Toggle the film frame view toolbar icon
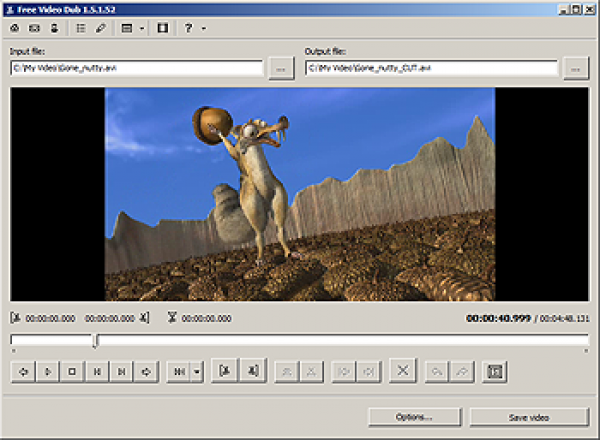This screenshot has height=440, width=600. coord(163,28)
